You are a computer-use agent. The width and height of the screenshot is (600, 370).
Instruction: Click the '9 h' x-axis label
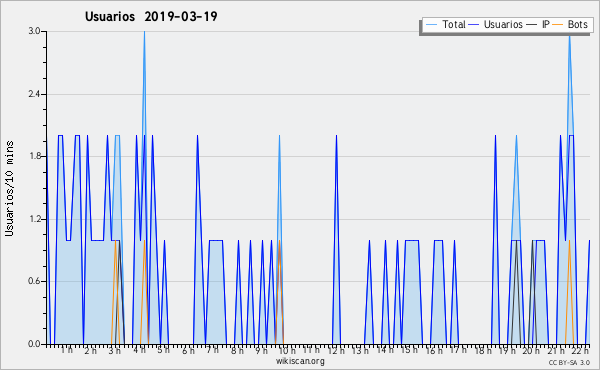[261, 351]
